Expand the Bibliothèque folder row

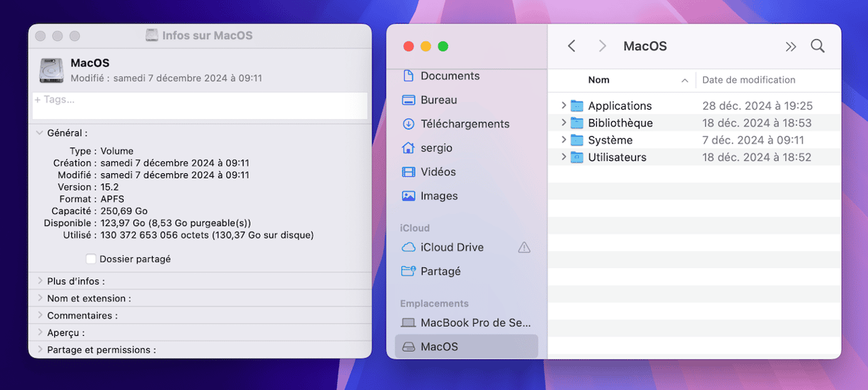(563, 123)
